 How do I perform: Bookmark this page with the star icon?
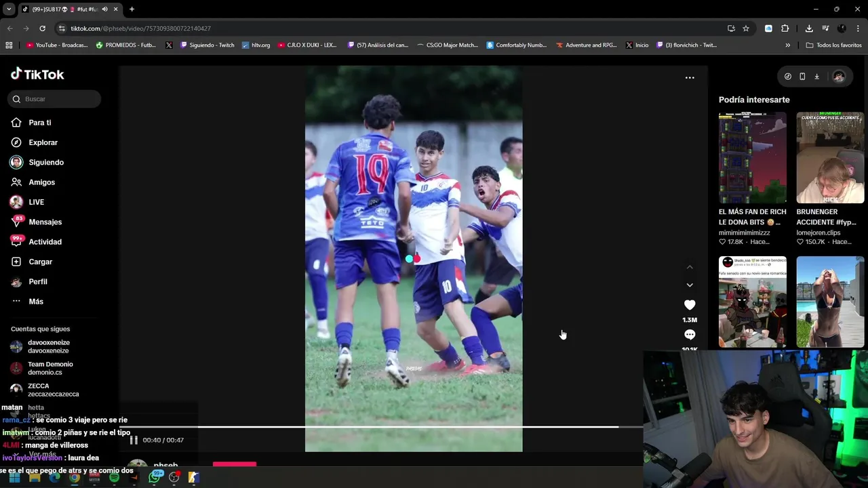[x=746, y=28]
